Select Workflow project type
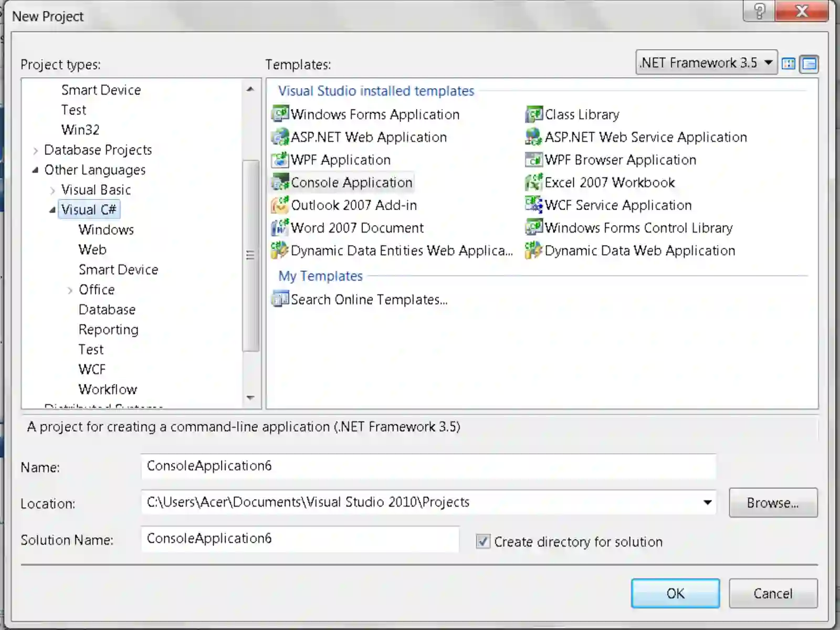 coord(108,389)
